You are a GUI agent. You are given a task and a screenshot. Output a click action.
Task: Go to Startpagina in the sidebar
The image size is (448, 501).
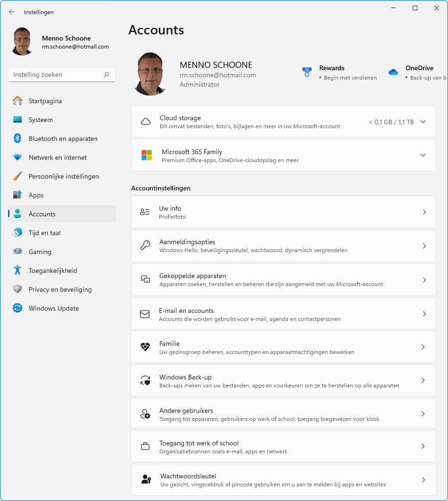point(62,101)
